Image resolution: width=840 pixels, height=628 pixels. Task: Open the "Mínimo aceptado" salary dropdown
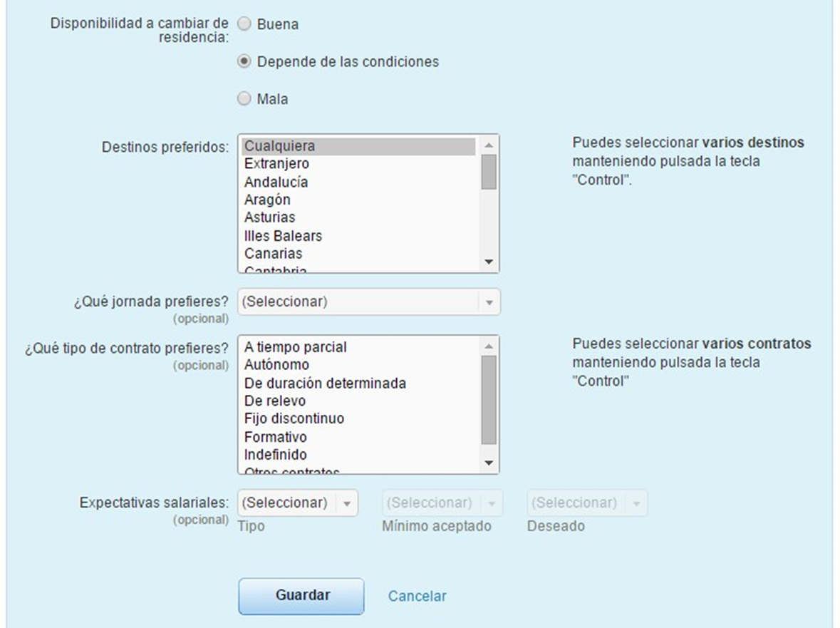(442, 503)
